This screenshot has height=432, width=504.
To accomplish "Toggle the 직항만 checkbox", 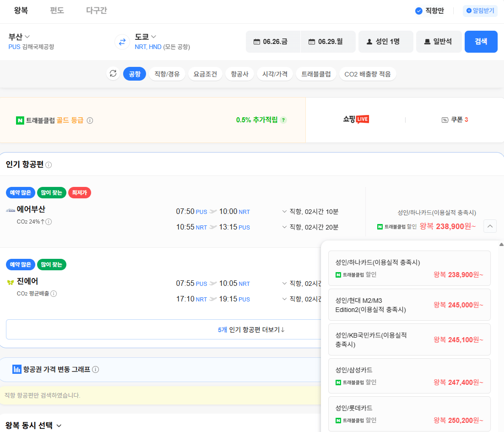I will (x=418, y=11).
